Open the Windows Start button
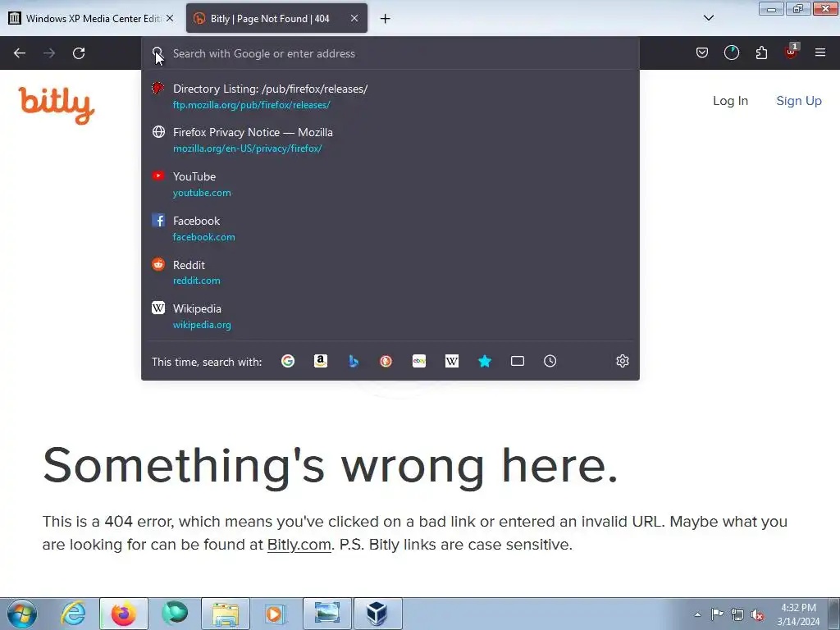This screenshot has width=840, height=630. pos(22,614)
